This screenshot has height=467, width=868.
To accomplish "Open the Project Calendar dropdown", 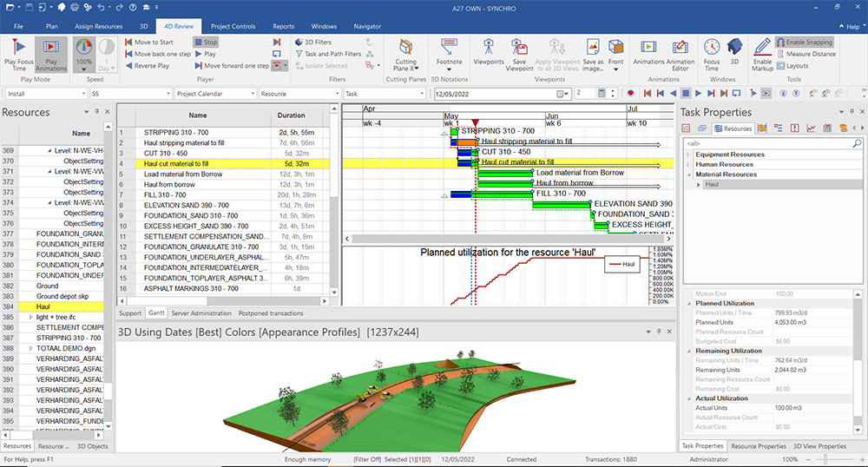I will tap(215, 94).
